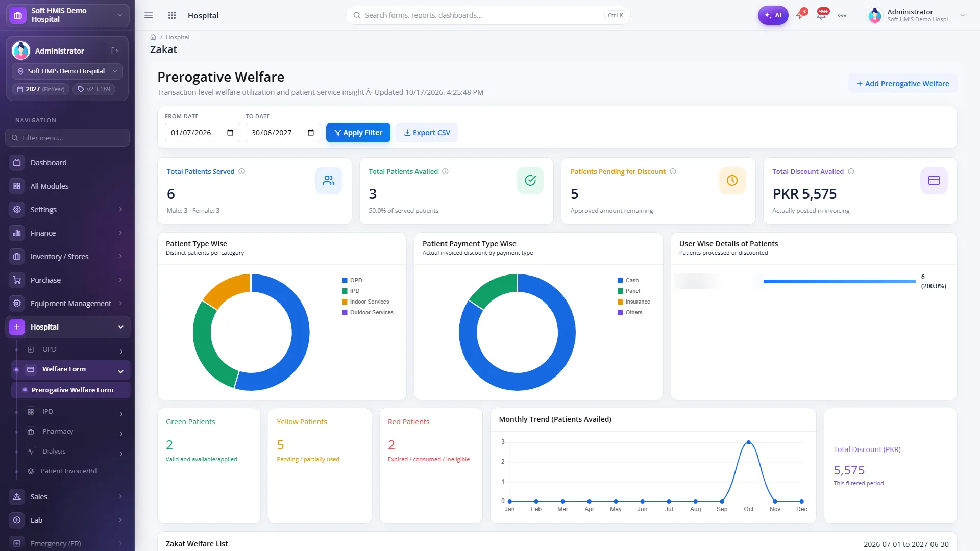Toggle Outdoor Services legend entry

(367, 313)
